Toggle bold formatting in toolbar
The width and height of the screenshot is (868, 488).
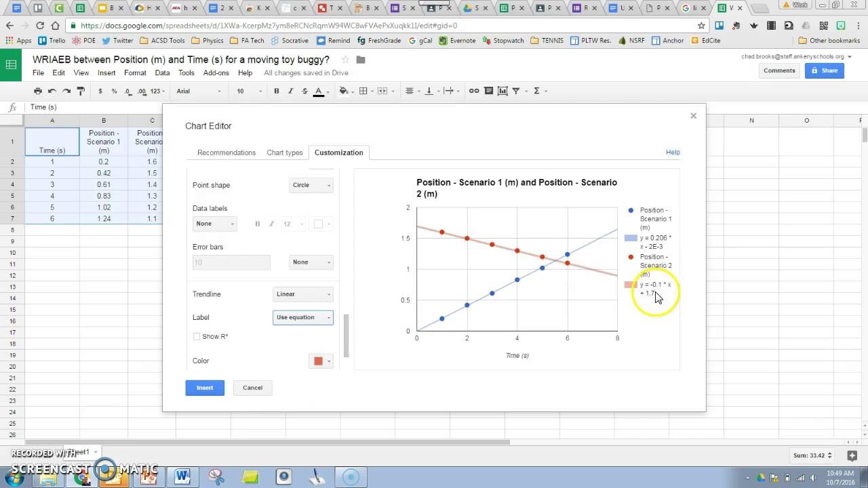coord(276,91)
